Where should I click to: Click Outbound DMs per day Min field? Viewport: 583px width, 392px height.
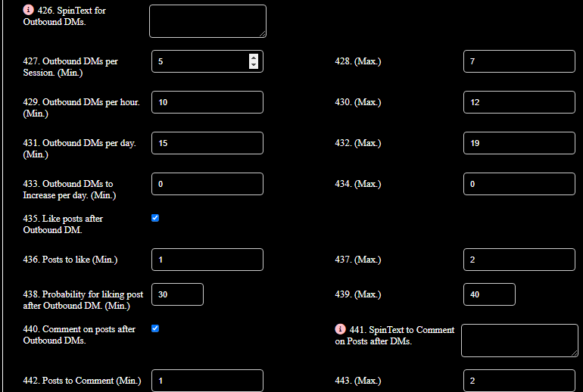click(207, 143)
